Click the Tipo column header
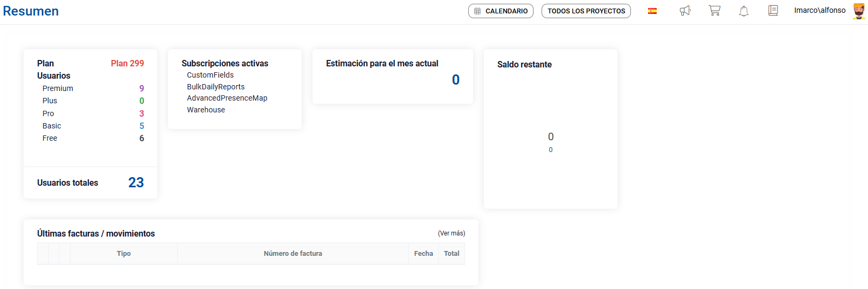 click(124, 254)
